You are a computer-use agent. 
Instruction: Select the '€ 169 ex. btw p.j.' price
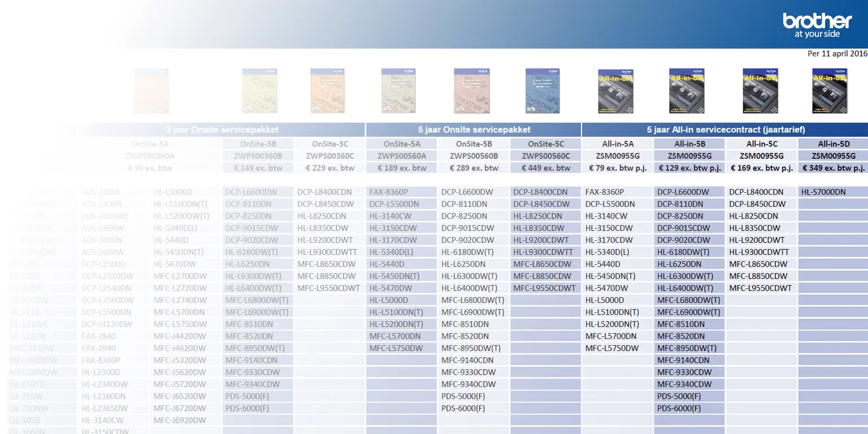[x=762, y=168]
